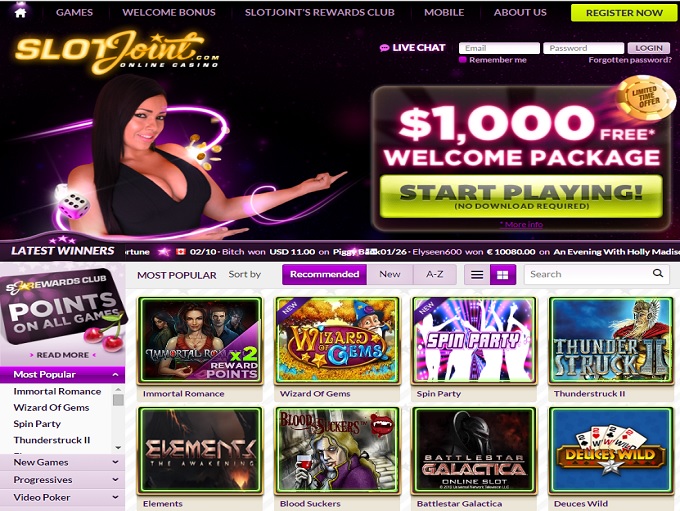Click the Email input field
Image resolution: width=680 pixels, height=511 pixels.
tap(499, 48)
